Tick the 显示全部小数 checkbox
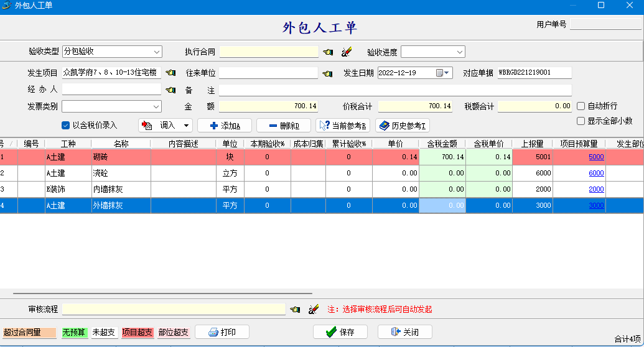Viewport: 644px width, 347px height. pos(581,121)
